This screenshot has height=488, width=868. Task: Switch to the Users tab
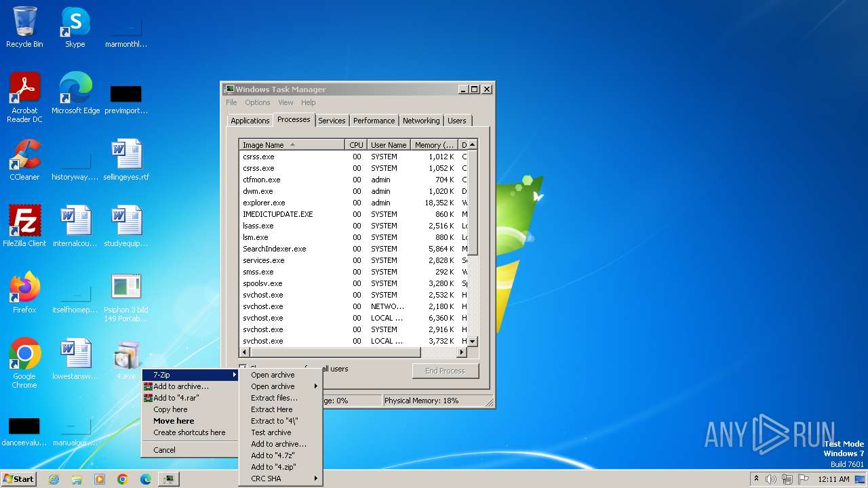(x=457, y=121)
